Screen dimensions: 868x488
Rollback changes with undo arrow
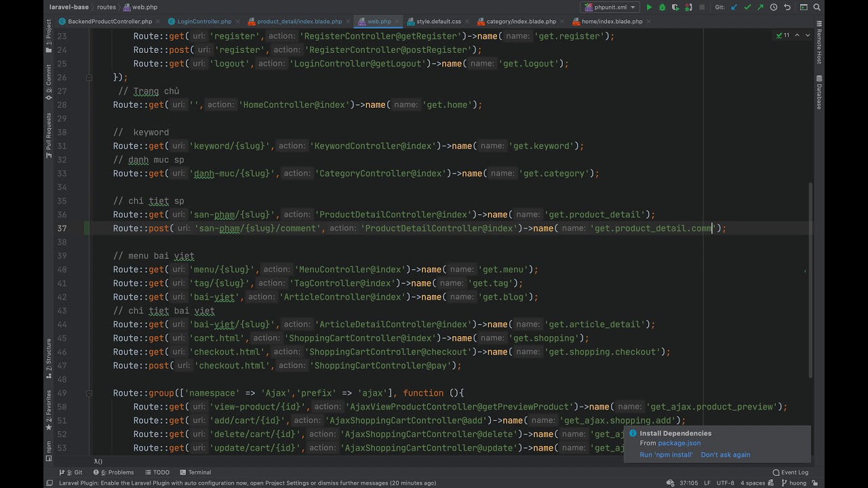[787, 7]
